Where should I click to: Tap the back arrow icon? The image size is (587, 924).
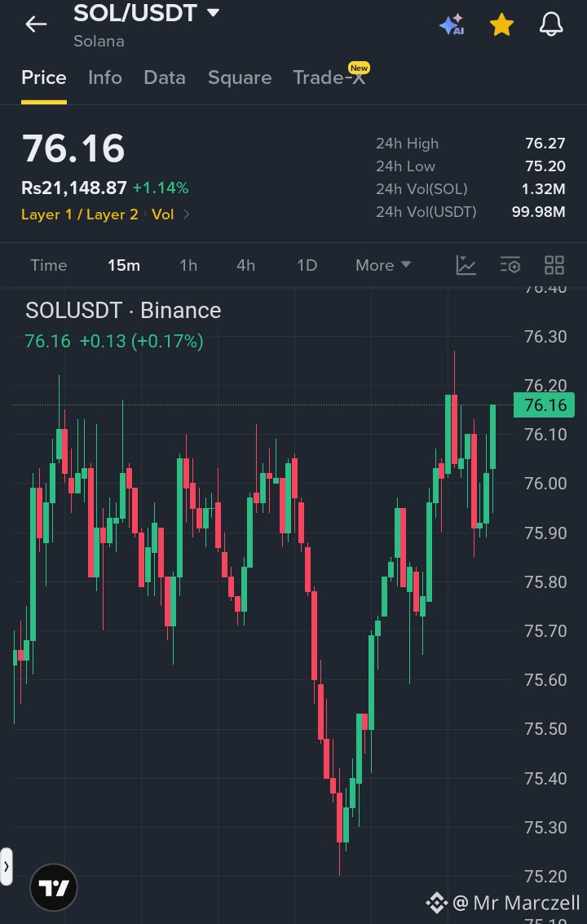pyautogui.click(x=36, y=24)
